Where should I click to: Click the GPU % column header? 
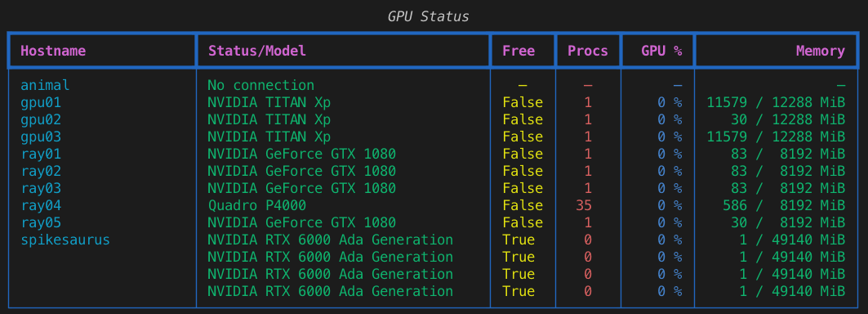point(661,51)
